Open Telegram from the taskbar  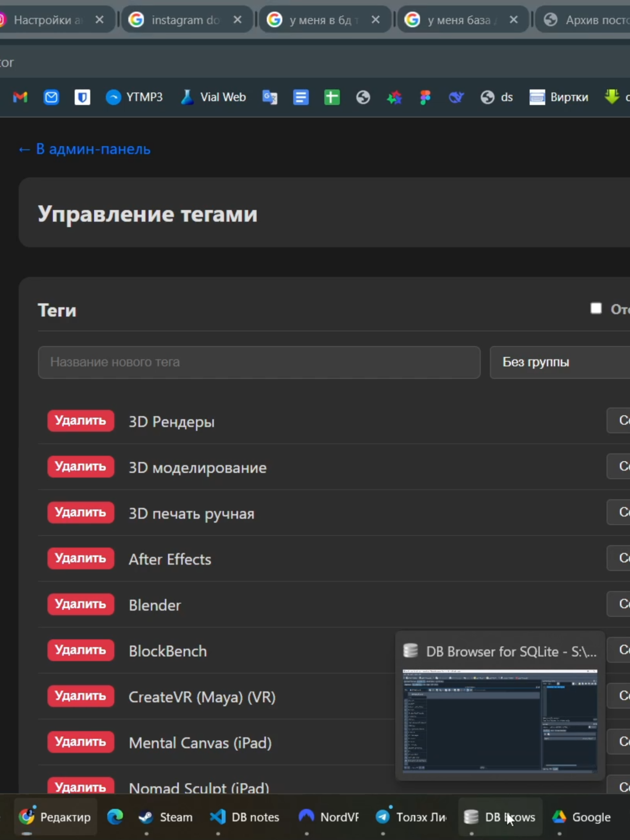[x=411, y=817]
